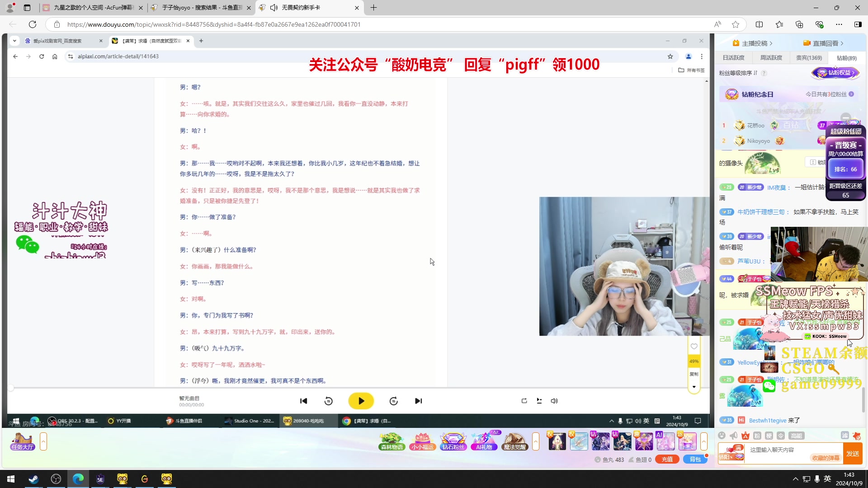
Task: Open 收藏的弹幕 saved danmaku
Action: point(826,458)
